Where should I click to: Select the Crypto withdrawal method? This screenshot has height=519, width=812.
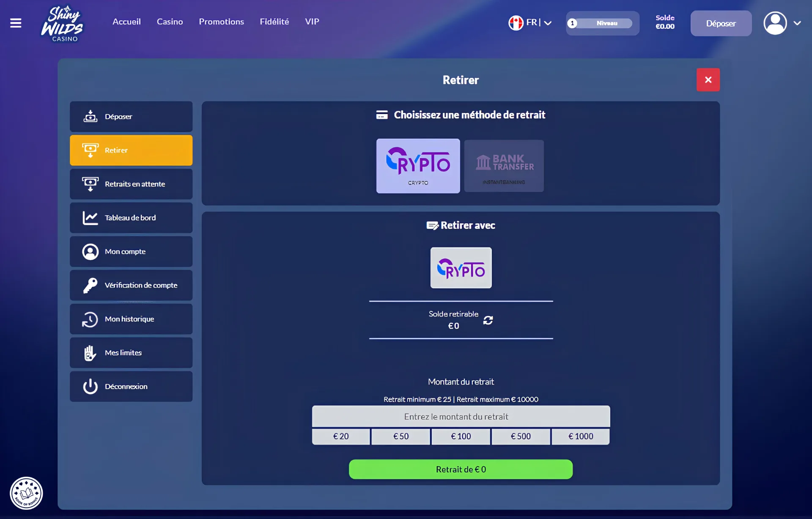tap(418, 166)
